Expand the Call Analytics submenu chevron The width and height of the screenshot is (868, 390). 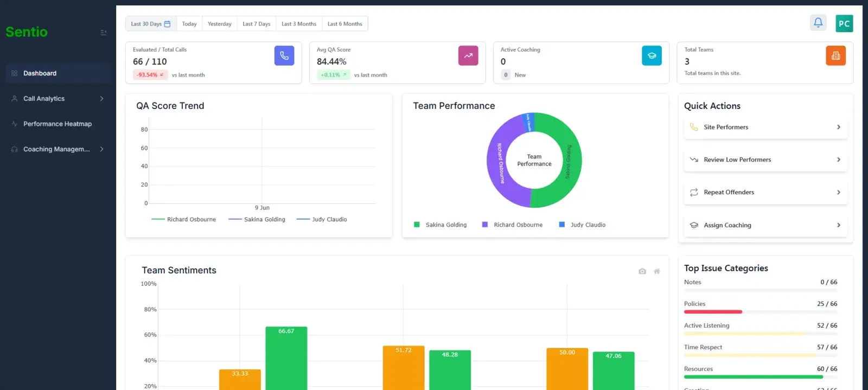pyautogui.click(x=101, y=99)
